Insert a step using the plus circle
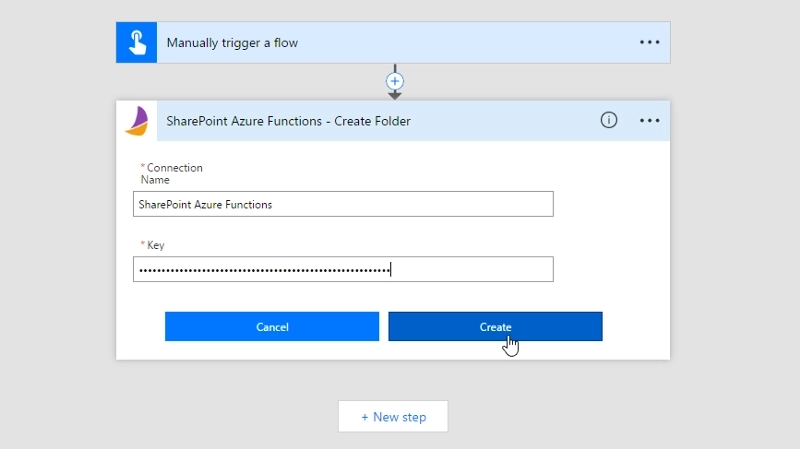Image resolution: width=800 pixels, height=449 pixels. coord(394,81)
